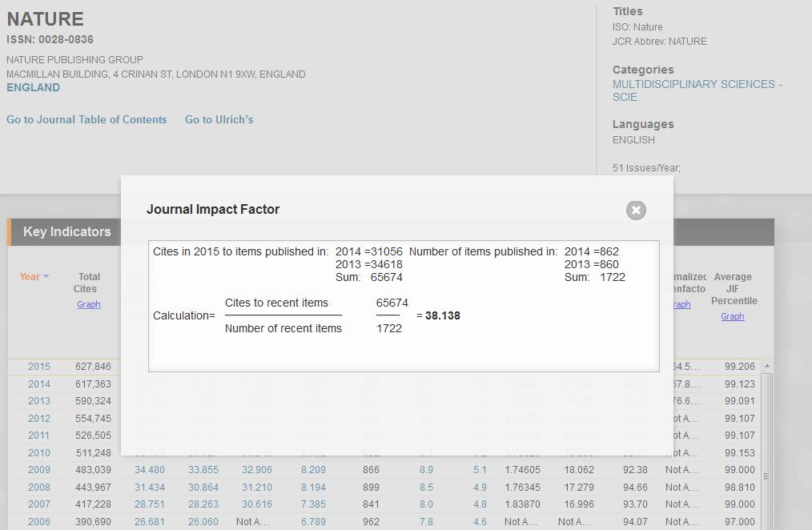Select year 2012 row link
The image size is (812, 530).
pos(39,418)
